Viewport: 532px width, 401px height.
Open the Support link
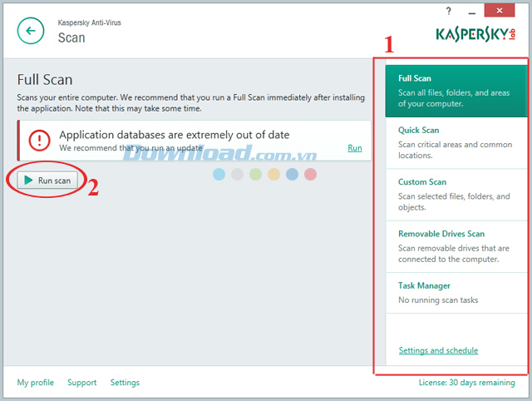coord(81,383)
